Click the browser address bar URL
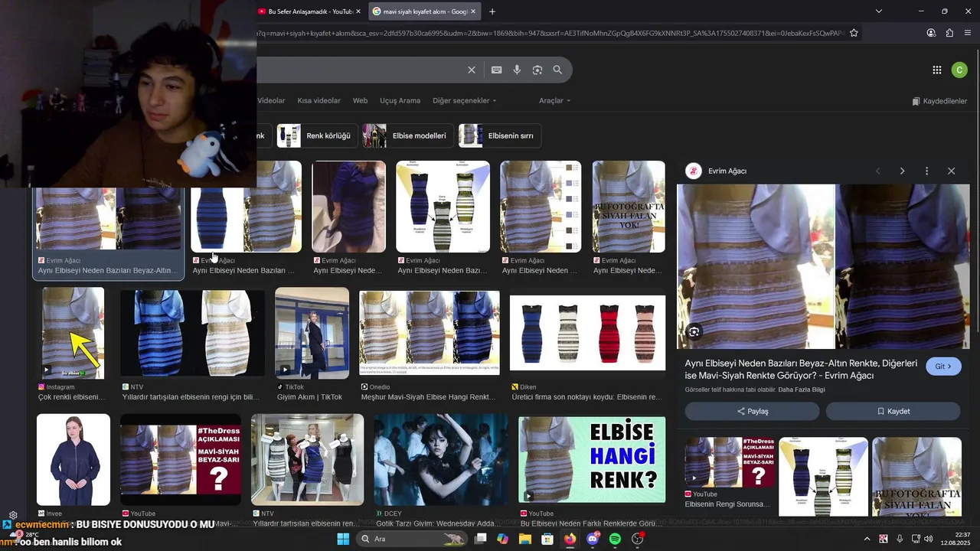 [x=551, y=33]
